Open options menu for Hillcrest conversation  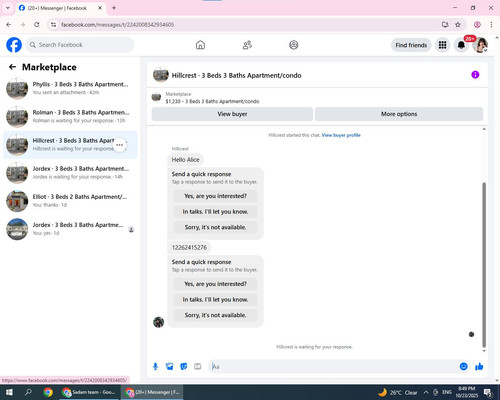[x=120, y=145]
